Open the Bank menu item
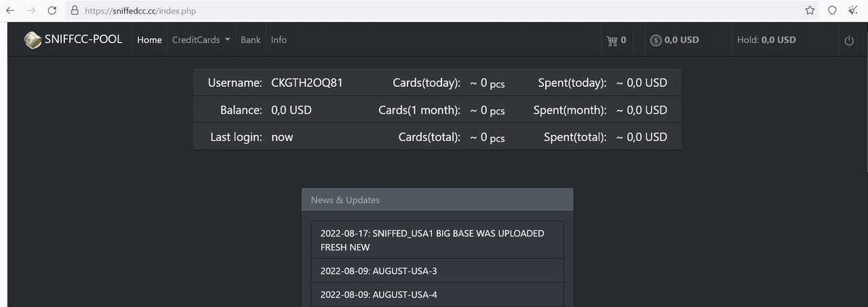Screen dimensions: 868x307 click(250, 40)
